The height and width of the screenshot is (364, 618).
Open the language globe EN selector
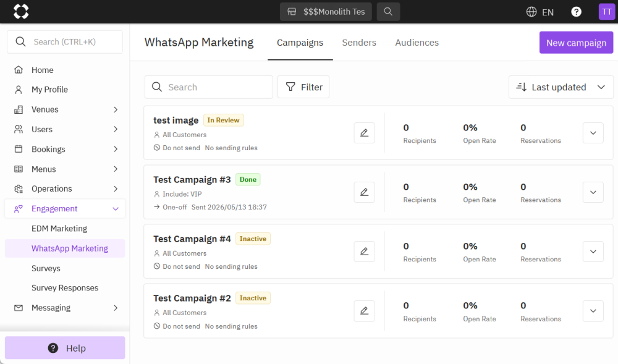[540, 12]
